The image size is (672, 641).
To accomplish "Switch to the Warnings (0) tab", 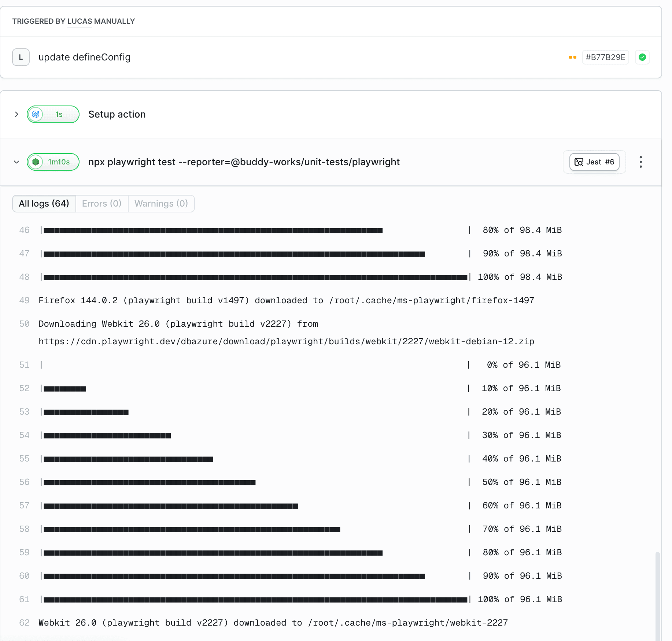I will (161, 203).
